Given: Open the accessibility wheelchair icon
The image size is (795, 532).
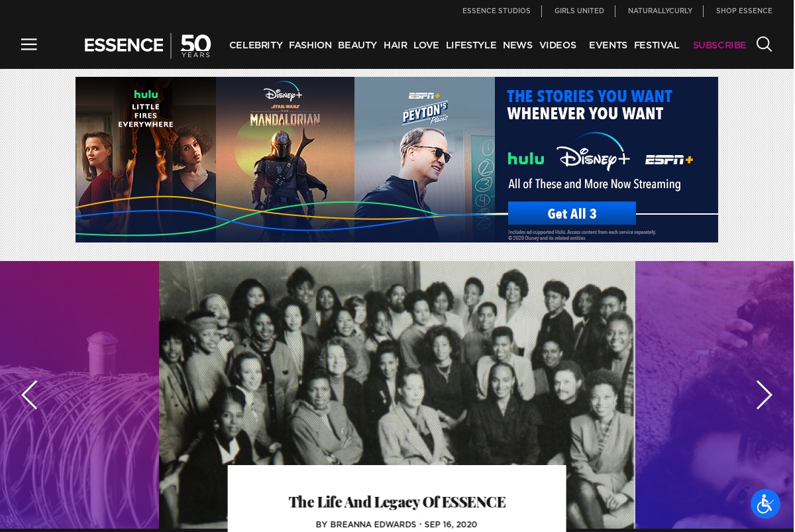Looking at the screenshot, I should tap(765, 504).
